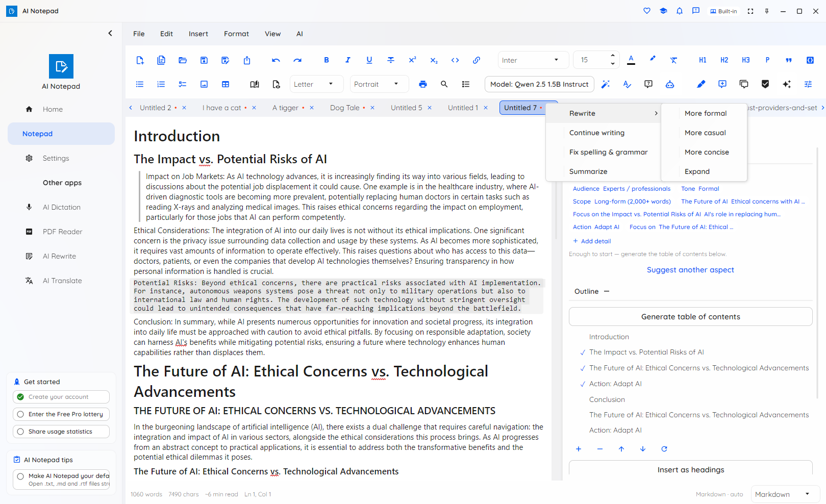Switch to the Dog Tale tab
Screen dimensions: 826x504
345,108
